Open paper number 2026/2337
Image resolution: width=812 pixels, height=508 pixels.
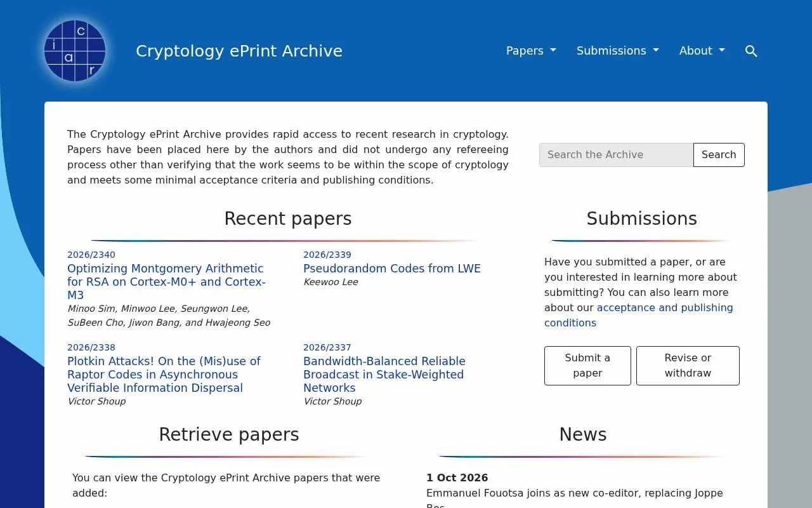coord(327,347)
